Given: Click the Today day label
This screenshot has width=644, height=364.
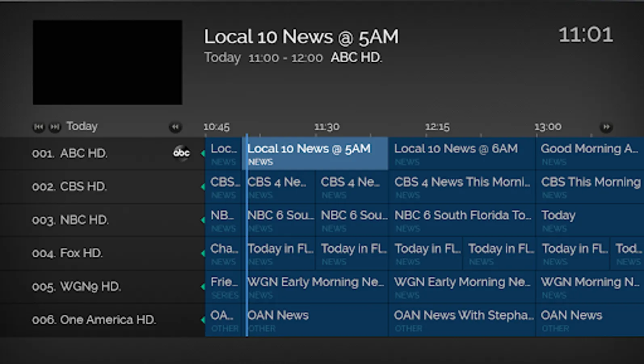Looking at the screenshot, I should pos(82,127).
